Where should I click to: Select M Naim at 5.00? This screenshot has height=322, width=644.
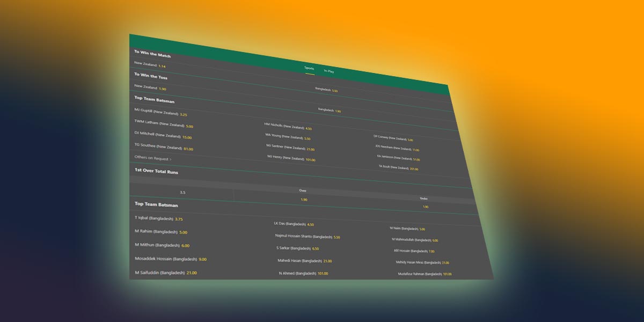pyautogui.click(x=407, y=229)
